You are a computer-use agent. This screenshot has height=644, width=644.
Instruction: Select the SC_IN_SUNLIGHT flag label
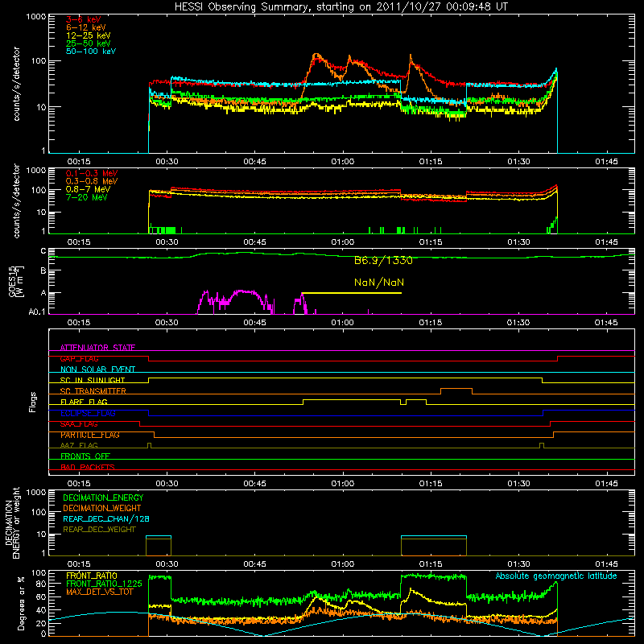point(93,380)
